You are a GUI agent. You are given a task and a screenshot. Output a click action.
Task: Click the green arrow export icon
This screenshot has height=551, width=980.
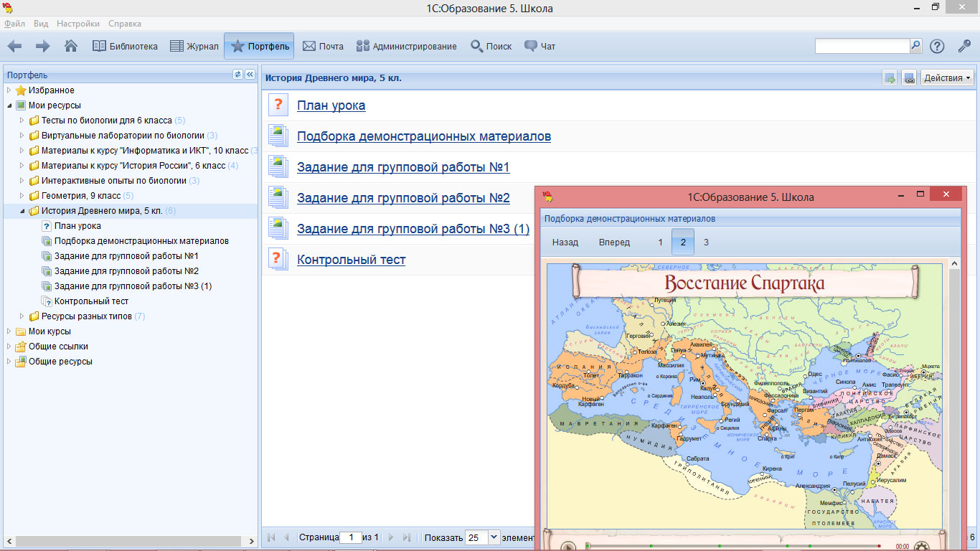coord(890,78)
